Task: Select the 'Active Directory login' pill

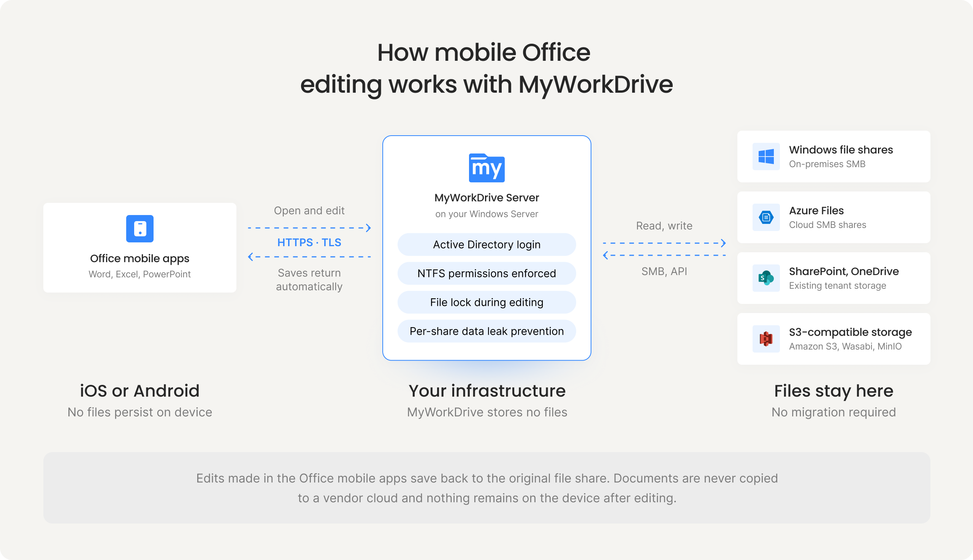Action: click(x=487, y=245)
